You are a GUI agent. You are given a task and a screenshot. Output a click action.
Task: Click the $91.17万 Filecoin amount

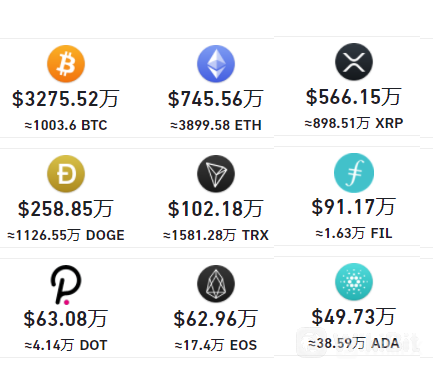(x=354, y=207)
